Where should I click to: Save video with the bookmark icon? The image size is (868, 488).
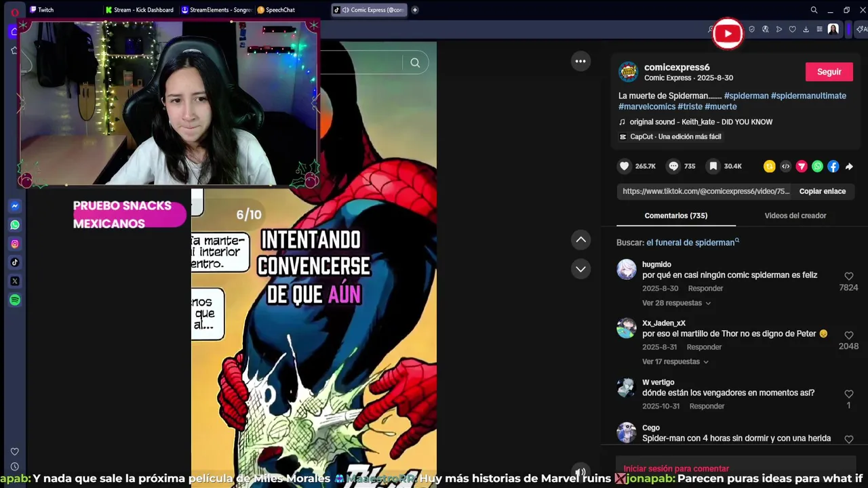pos(713,166)
